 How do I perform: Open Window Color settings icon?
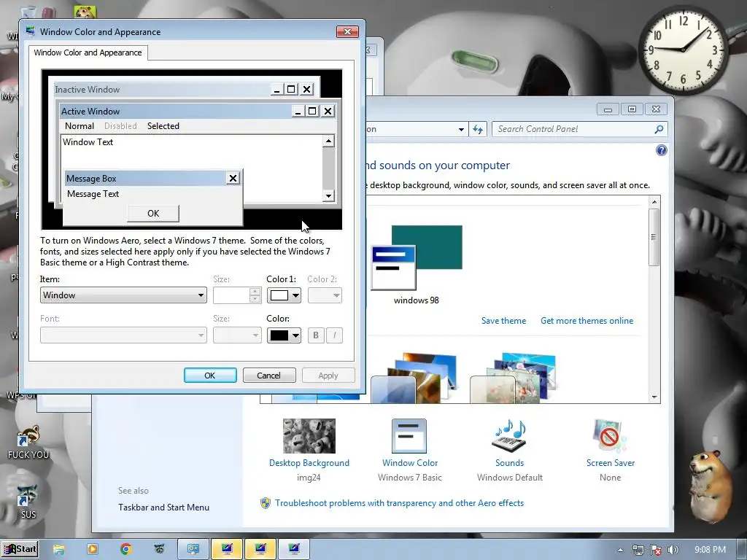click(x=409, y=436)
